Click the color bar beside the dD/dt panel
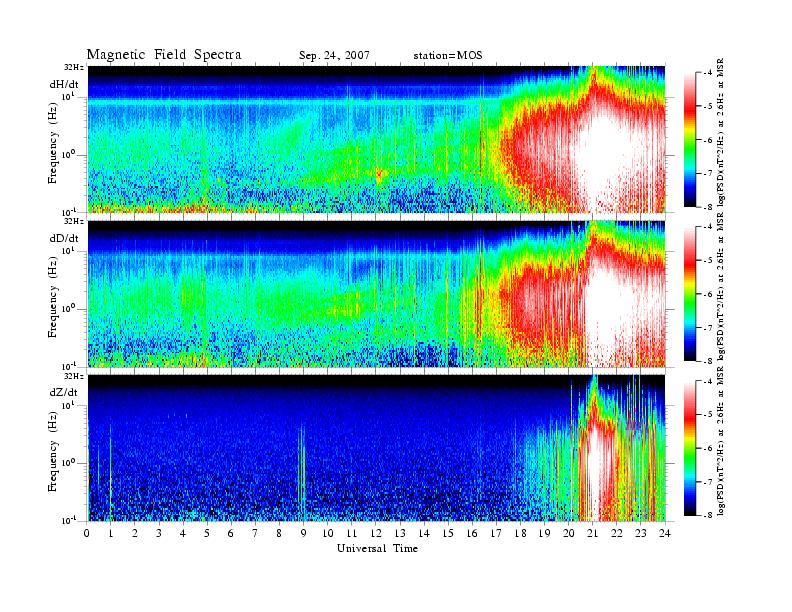The width and height of the screenshot is (792, 612). [x=690, y=294]
